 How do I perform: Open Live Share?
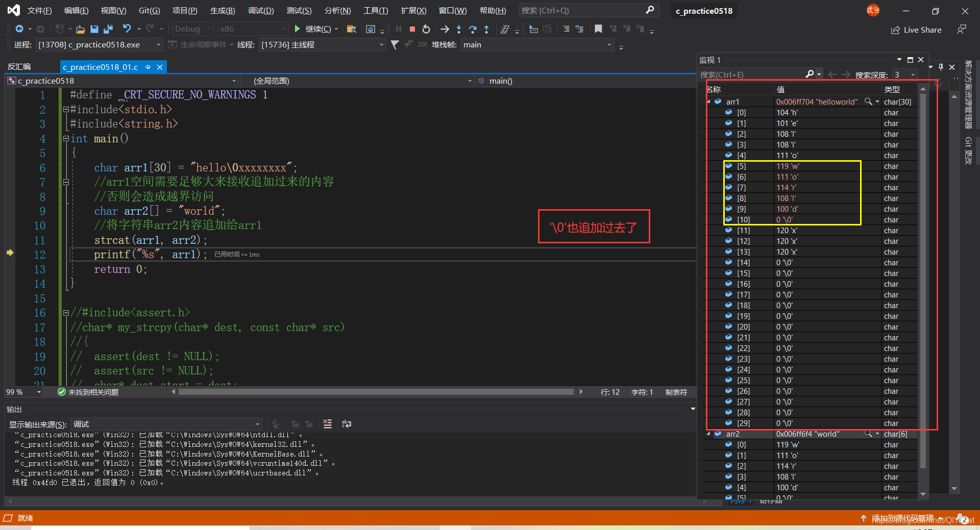(917, 30)
